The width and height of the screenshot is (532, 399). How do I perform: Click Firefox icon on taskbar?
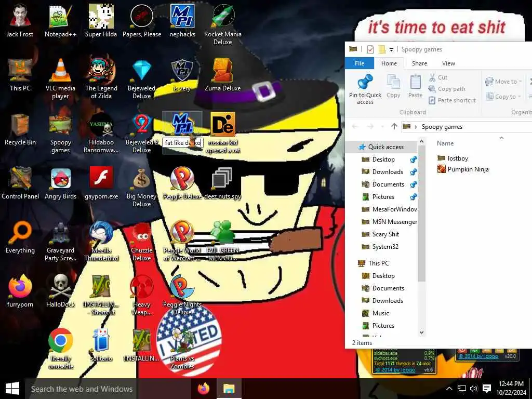204,389
